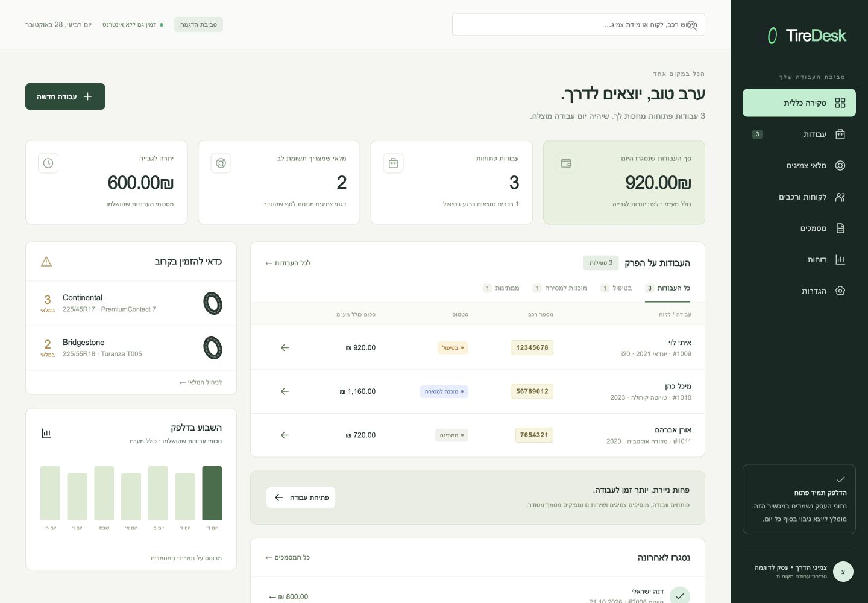Select the ממתינות tab
Image resolution: width=868 pixels, height=603 pixels.
coord(501,288)
